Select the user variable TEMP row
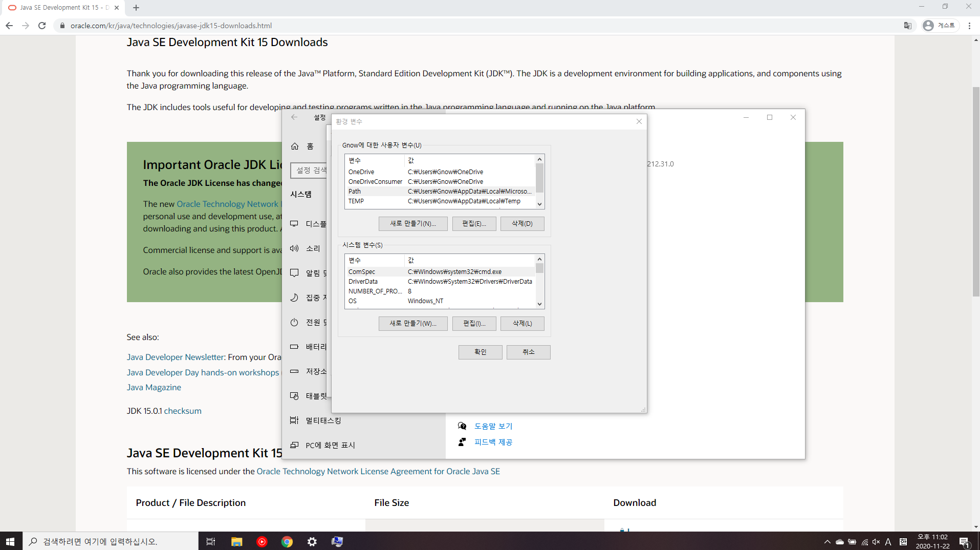This screenshot has width=980, height=550. [x=440, y=201]
